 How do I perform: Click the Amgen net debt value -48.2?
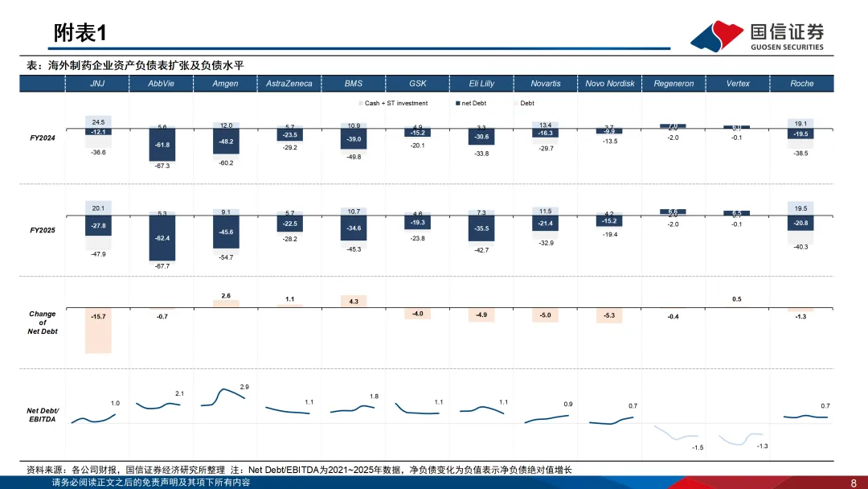[227, 142]
